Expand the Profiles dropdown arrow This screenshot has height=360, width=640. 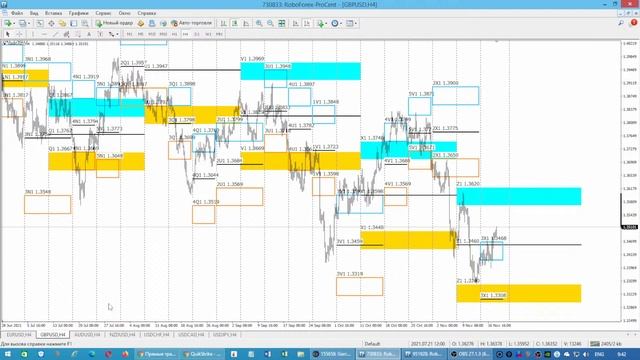29,24
